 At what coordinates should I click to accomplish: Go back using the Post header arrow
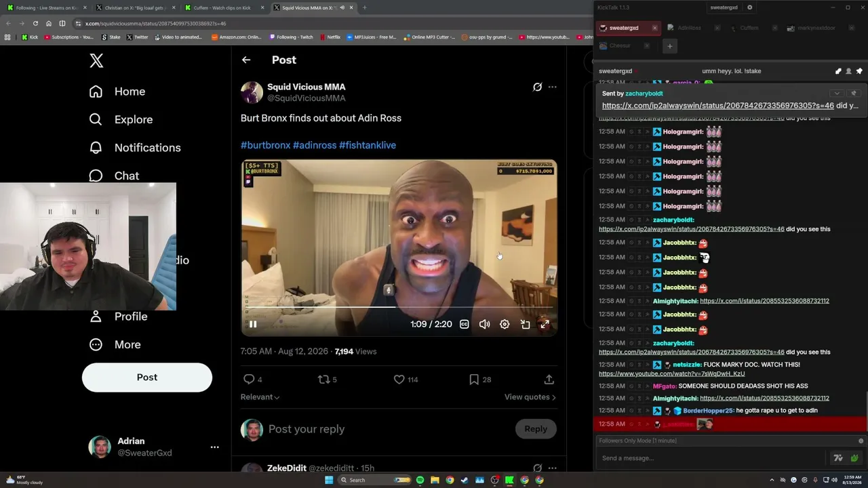pyautogui.click(x=246, y=60)
